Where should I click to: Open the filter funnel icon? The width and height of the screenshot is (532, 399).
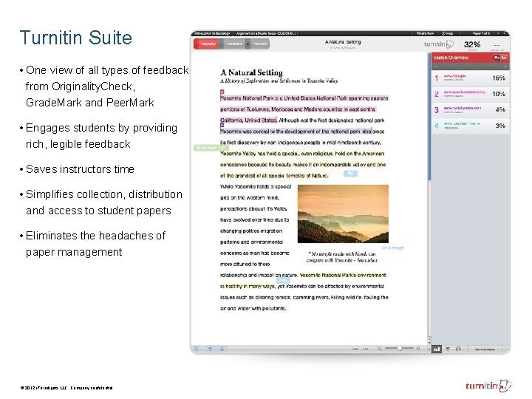point(448,349)
